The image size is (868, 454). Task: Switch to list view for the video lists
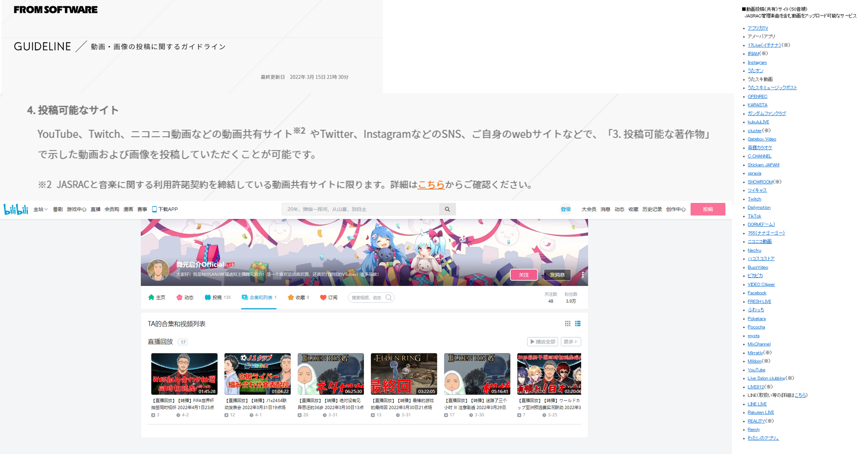click(578, 324)
